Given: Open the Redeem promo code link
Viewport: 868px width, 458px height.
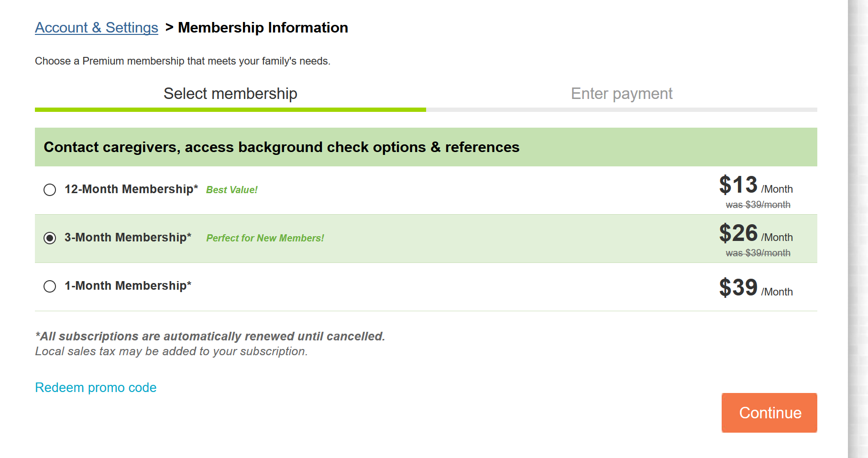Looking at the screenshot, I should pyautogui.click(x=96, y=387).
